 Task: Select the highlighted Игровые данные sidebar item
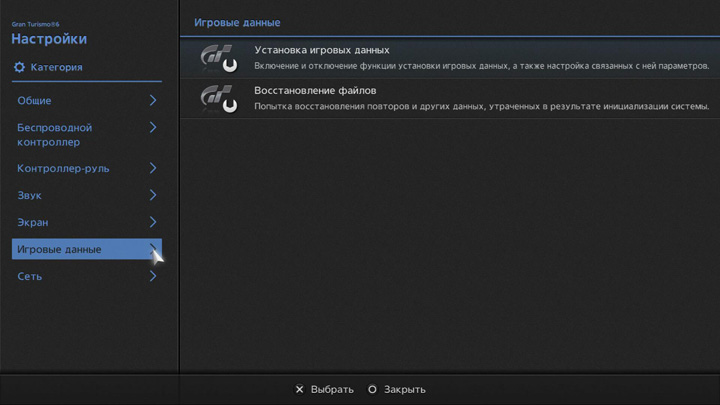pos(60,249)
